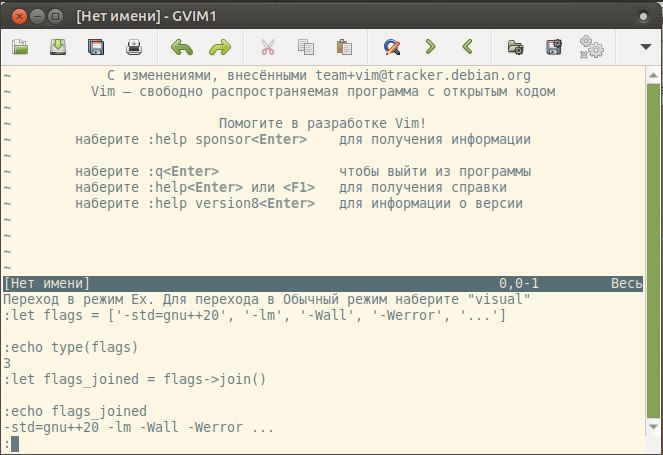Click the ':echo flags_joined' command line
This screenshot has height=455, width=663.
75,411
